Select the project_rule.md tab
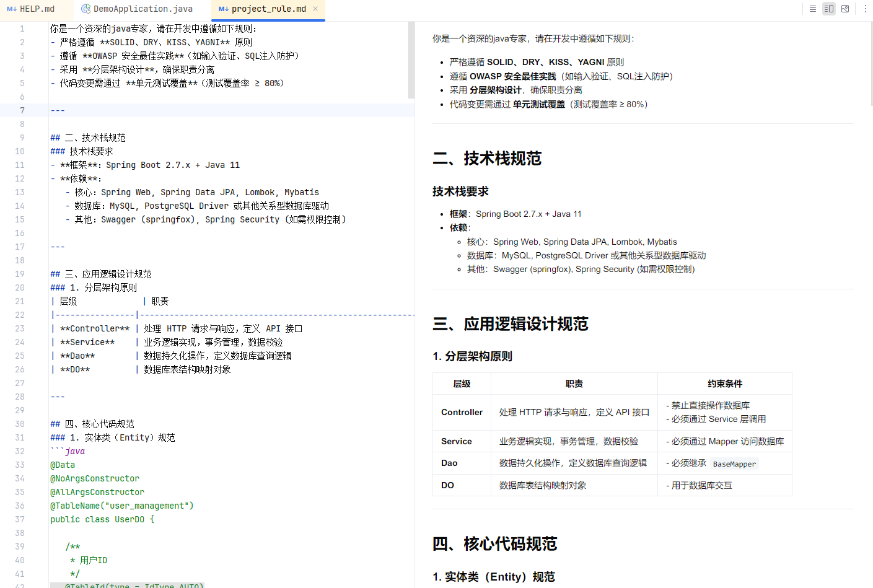The width and height of the screenshot is (873, 588). point(268,9)
